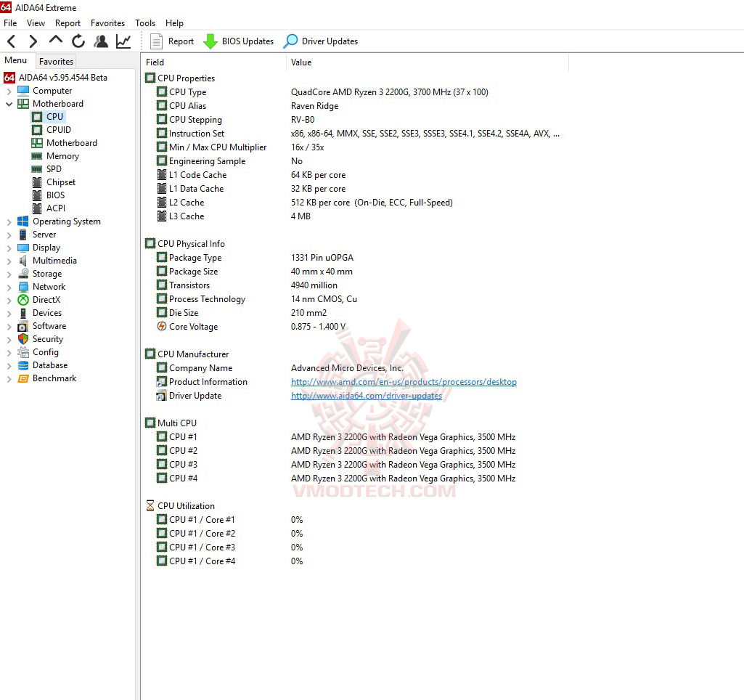Collapse the Motherboard tree node
Image resolution: width=744 pixels, height=700 pixels.
9,104
